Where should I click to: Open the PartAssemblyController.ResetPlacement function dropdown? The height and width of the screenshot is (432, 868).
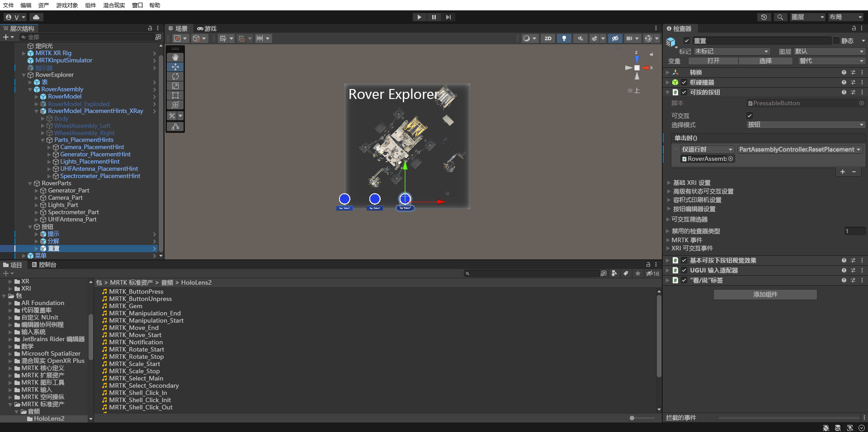tap(799, 149)
